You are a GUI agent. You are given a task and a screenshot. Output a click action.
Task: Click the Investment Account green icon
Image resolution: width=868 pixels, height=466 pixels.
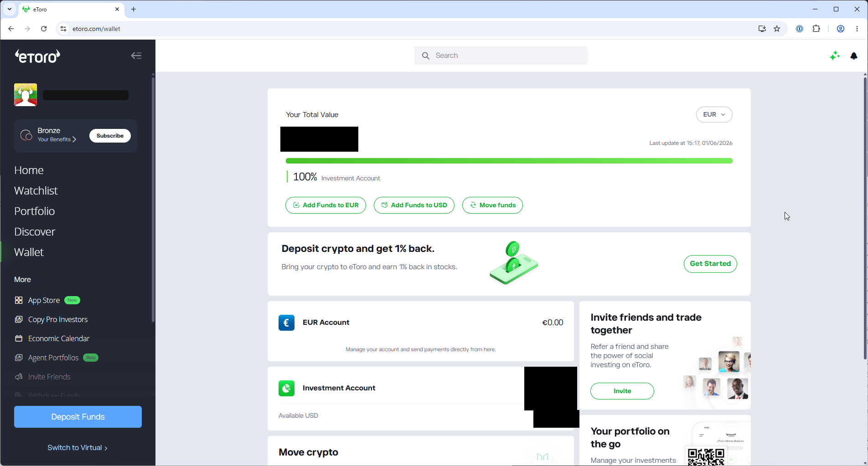286,388
